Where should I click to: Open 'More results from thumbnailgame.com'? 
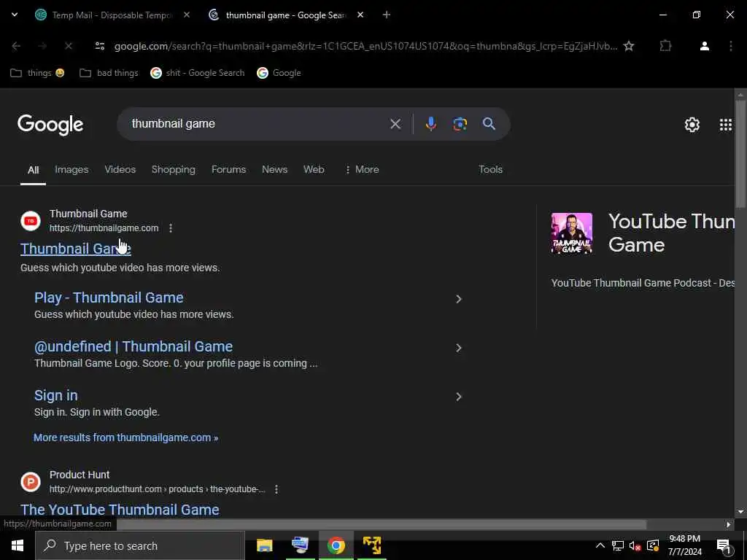click(x=125, y=437)
